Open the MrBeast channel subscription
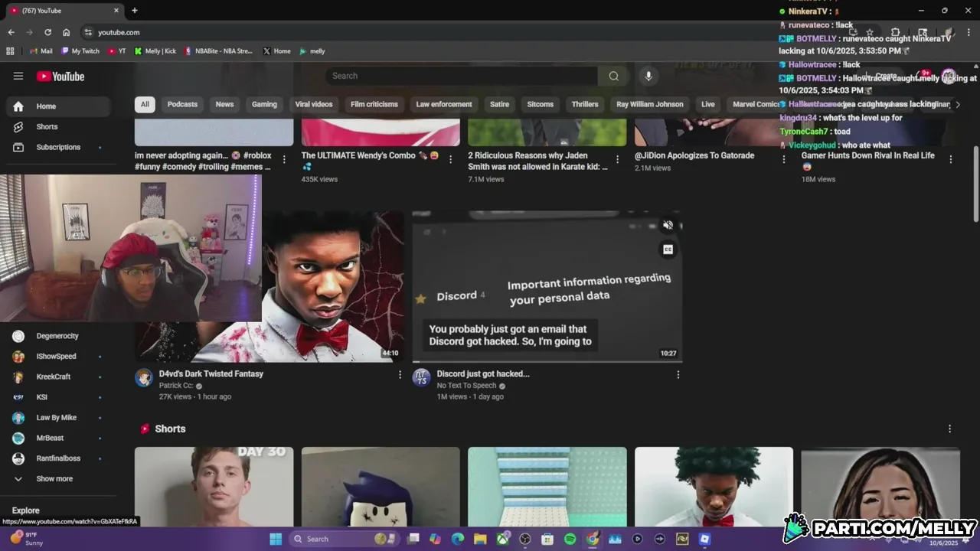The image size is (980, 551). pos(58,439)
